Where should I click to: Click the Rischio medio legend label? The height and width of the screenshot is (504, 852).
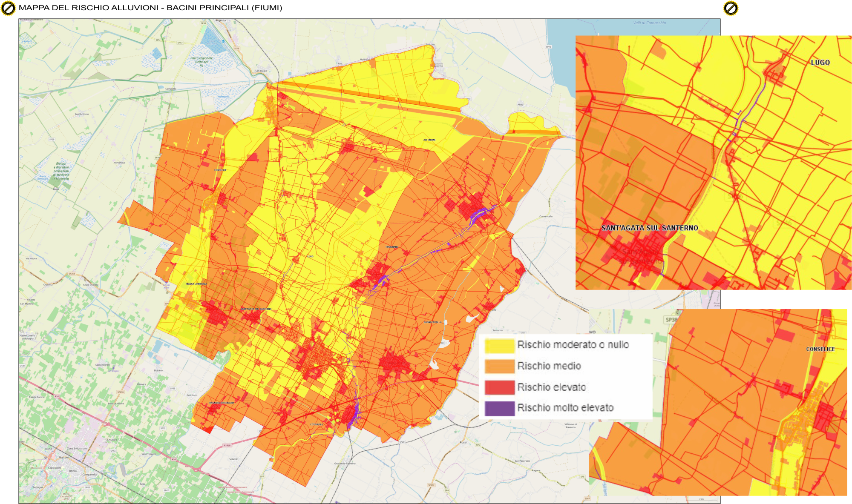click(x=549, y=366)
